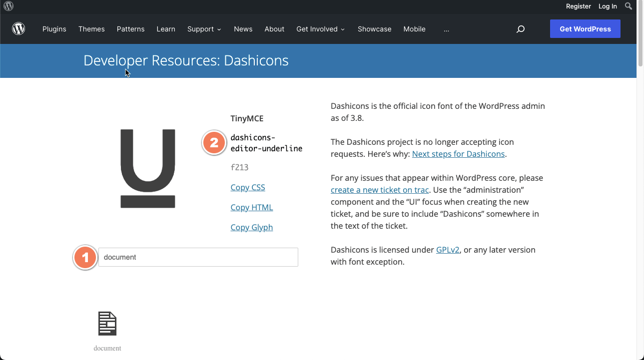Click the document label under icon
644x360 pixels.
pos(107,349)
